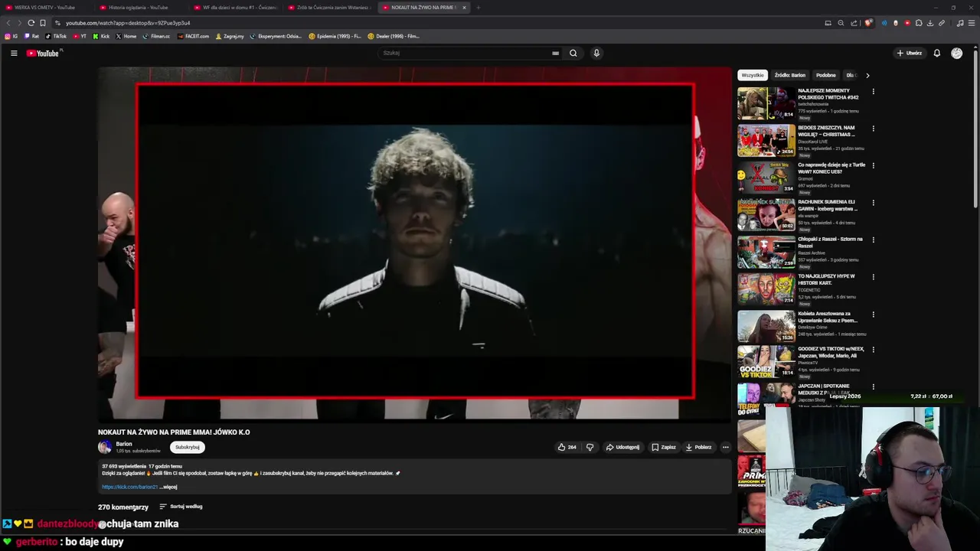
Task: Select the Podobne filter chip
Action: [x=825, y=75]
